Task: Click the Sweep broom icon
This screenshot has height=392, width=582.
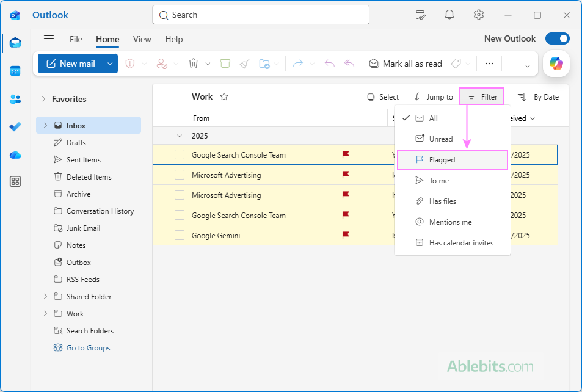Action: [x=245, y=64]
